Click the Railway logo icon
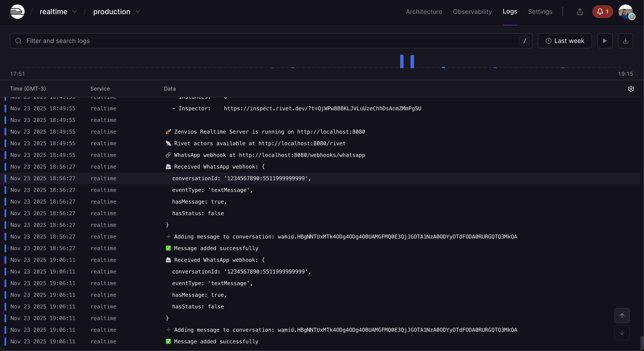 pyautogui.click(x=17, y=12)
